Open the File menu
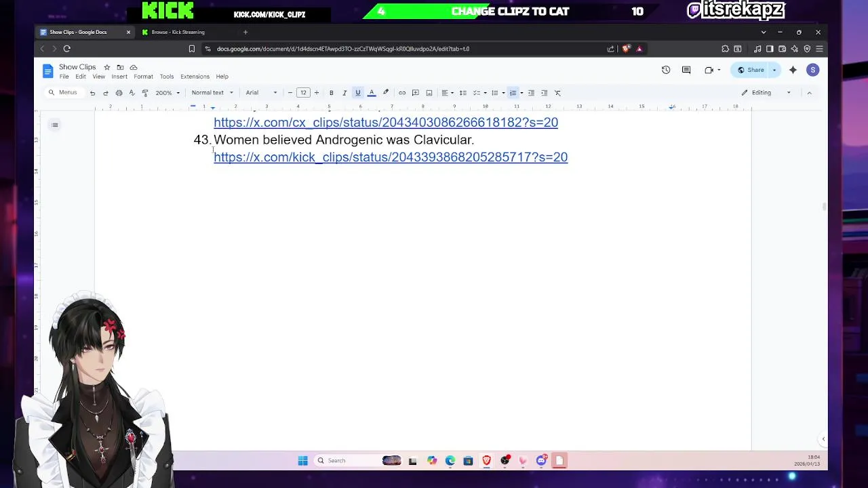Viewport: 868px width, 488px height. [x=64, y=77]
